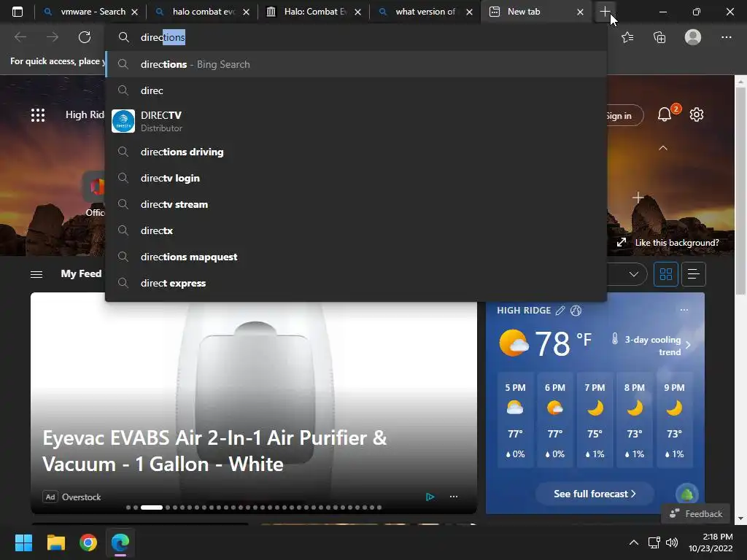747x560 pixels.
Task: Switch to vmware - Search tab
Action: [x=90, y=12]
